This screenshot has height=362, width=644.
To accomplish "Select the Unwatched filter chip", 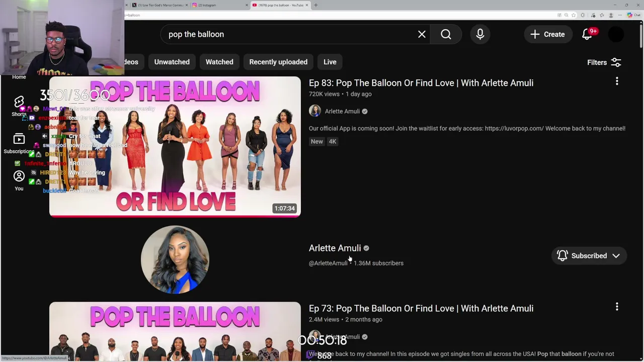I will (172, 62).
